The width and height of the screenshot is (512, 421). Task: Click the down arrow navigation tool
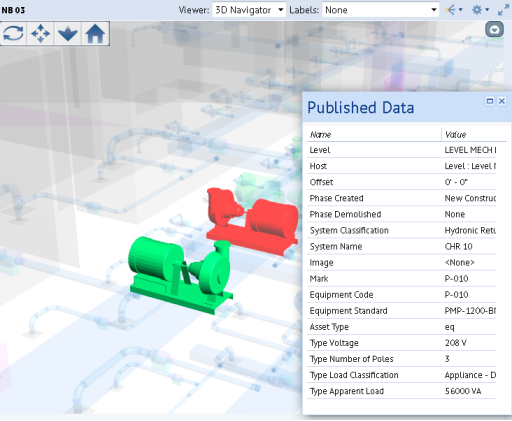68,33
